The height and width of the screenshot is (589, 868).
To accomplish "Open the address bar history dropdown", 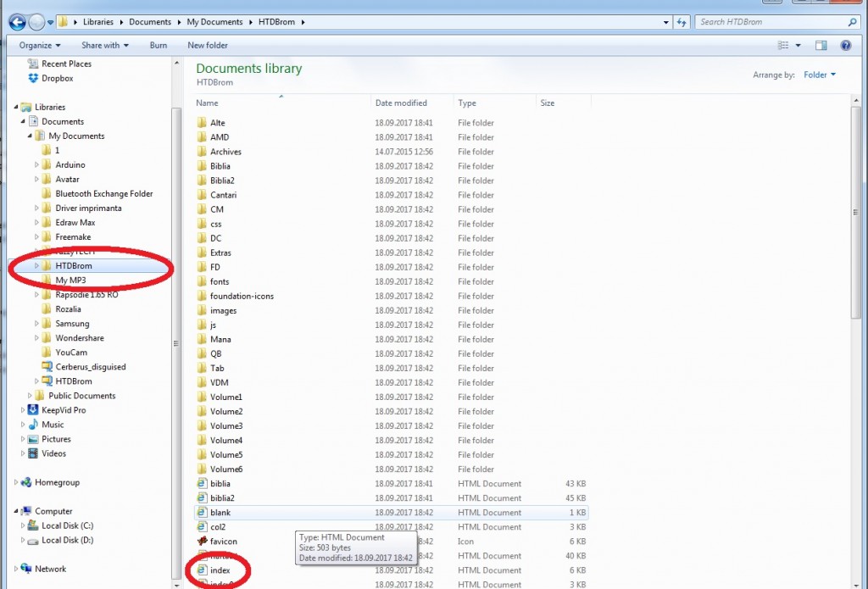I will tap(666, 22).
